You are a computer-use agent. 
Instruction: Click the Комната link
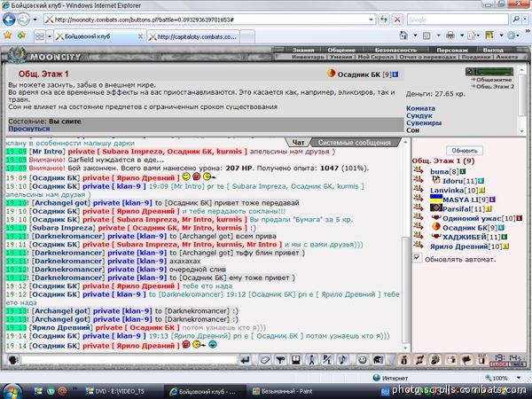(x=420, y=108)
